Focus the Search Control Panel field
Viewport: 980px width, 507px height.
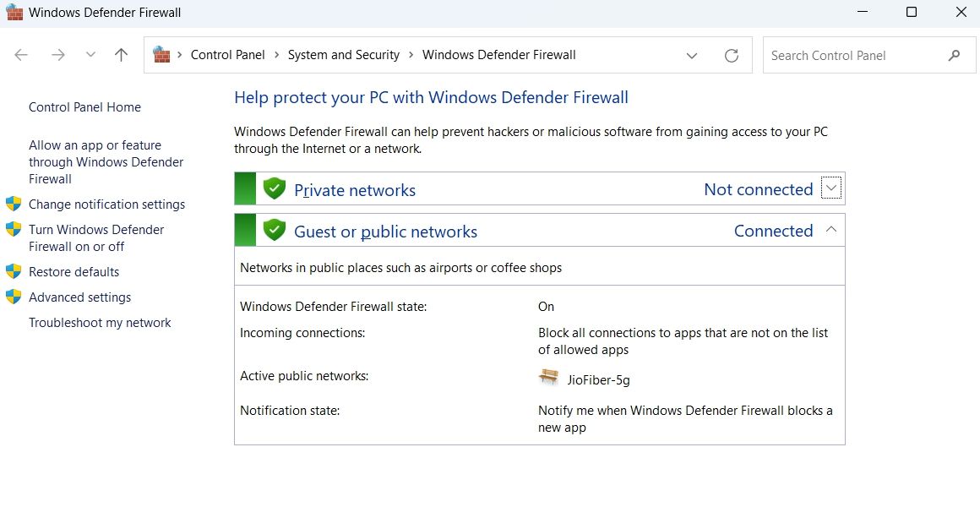(x=853, y=56)
